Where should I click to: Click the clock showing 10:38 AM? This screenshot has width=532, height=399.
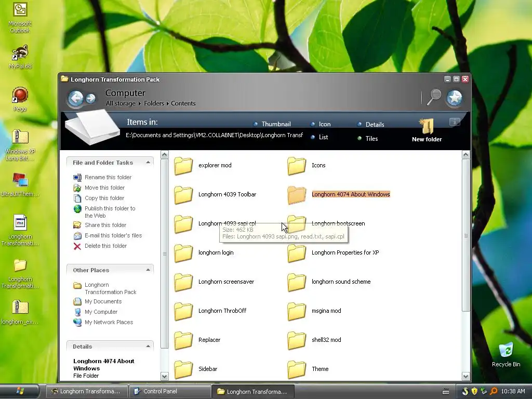pos(513,391)
